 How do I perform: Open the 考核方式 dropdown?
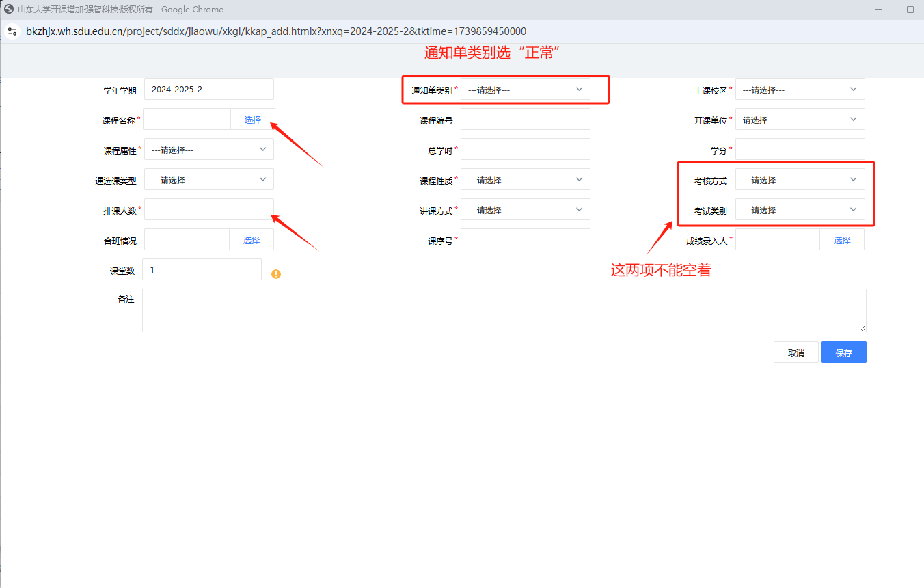[800, 180]
